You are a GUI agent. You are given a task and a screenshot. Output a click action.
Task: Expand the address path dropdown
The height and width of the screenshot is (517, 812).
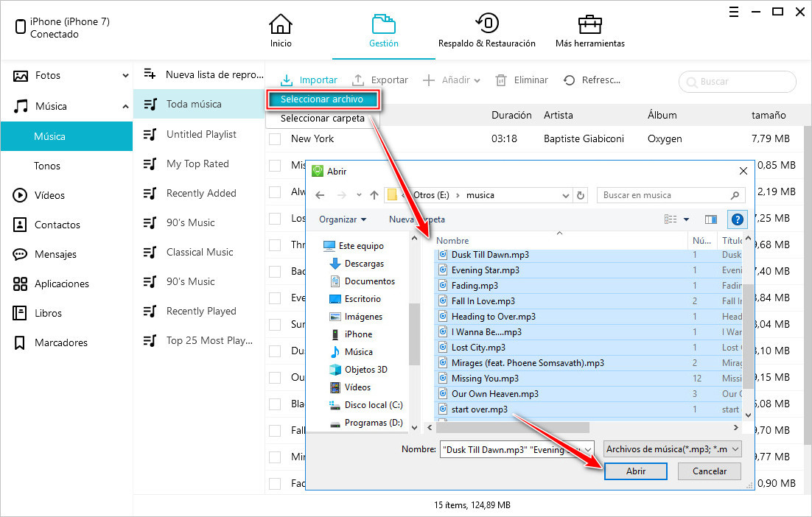565,196
